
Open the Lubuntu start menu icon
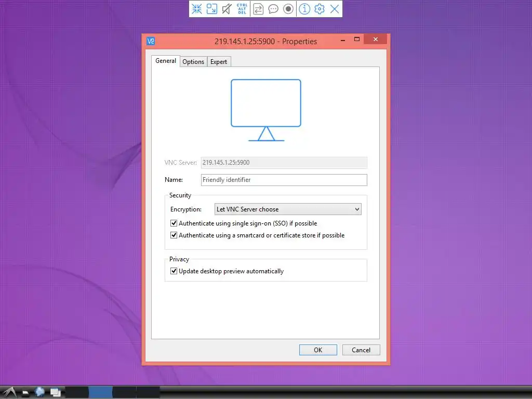pos(10,392)
